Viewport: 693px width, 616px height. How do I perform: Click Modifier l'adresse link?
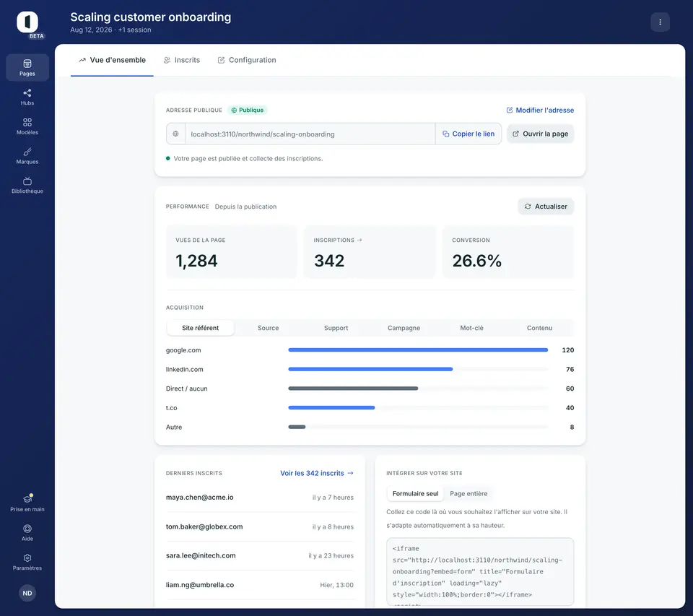click(x=540, y=110)
